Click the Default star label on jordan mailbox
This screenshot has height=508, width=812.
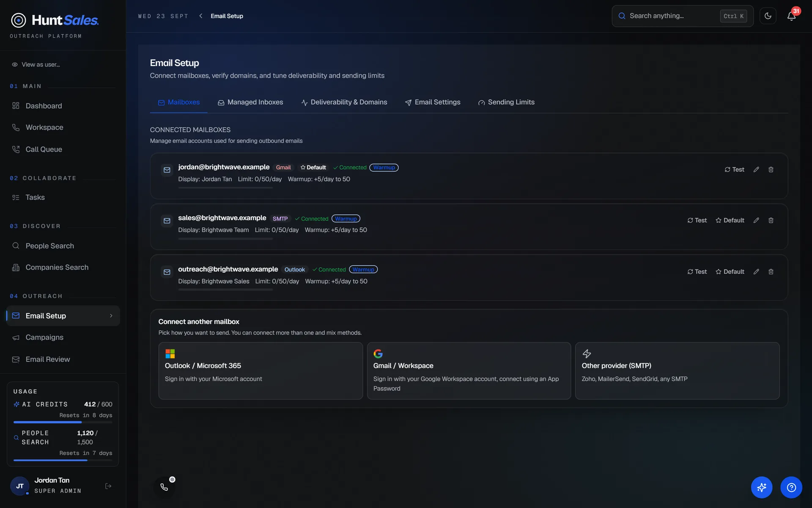click(x=313, y=168)
